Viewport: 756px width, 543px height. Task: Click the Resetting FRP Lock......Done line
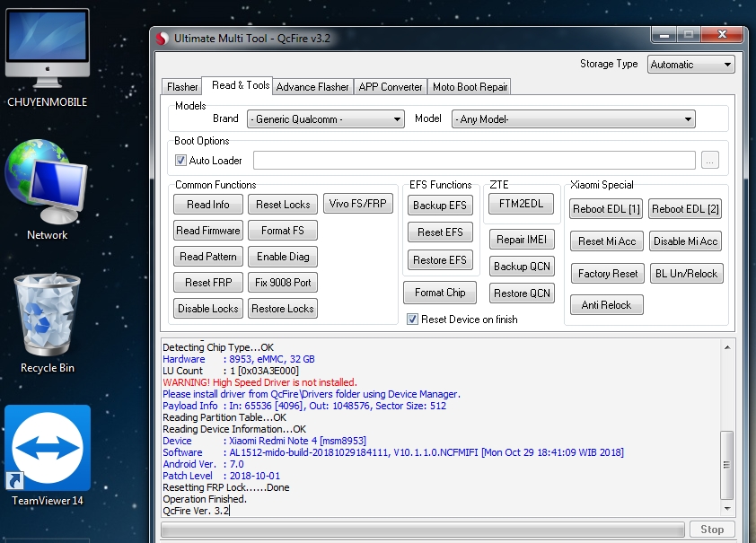point(225,487)
